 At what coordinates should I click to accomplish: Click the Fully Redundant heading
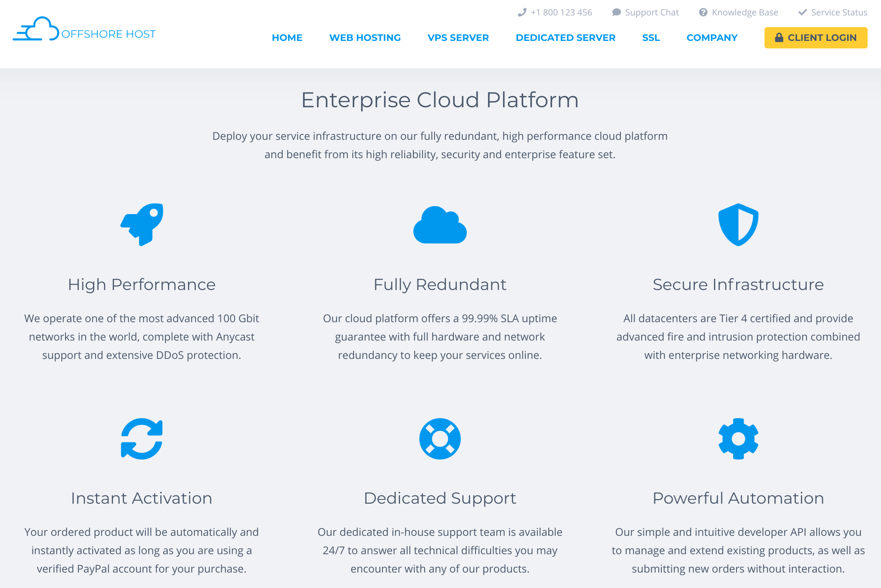tap(440, 285)
